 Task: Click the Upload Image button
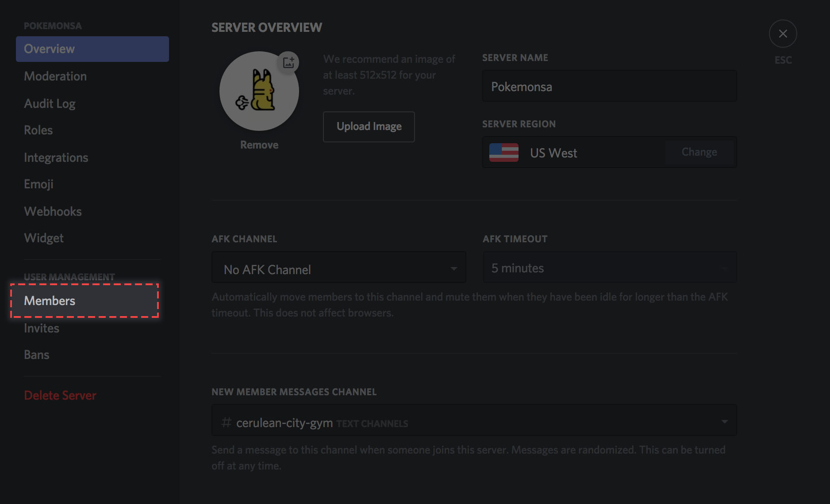point(369,126)
